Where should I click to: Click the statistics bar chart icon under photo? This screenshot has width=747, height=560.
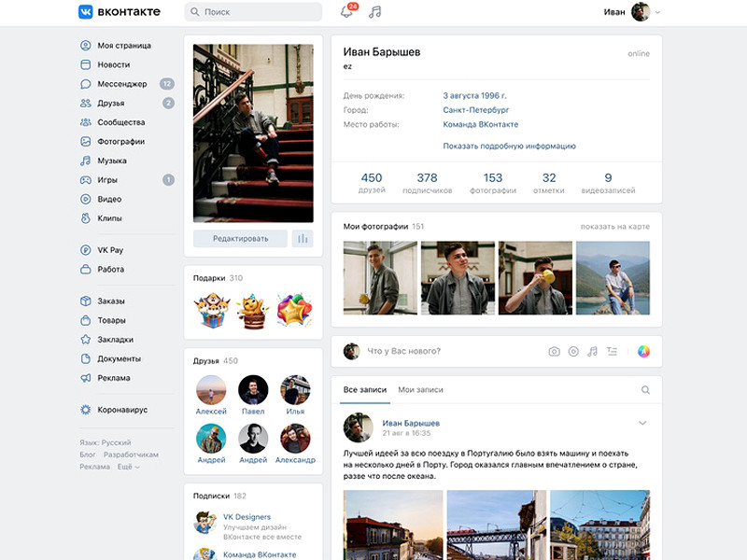click(x=303, y=238)
